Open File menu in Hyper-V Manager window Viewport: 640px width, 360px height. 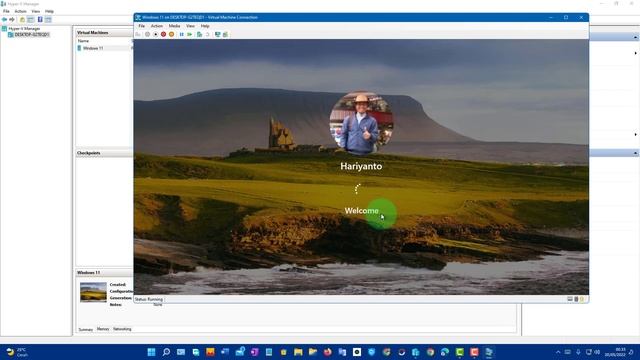[6, 11]
